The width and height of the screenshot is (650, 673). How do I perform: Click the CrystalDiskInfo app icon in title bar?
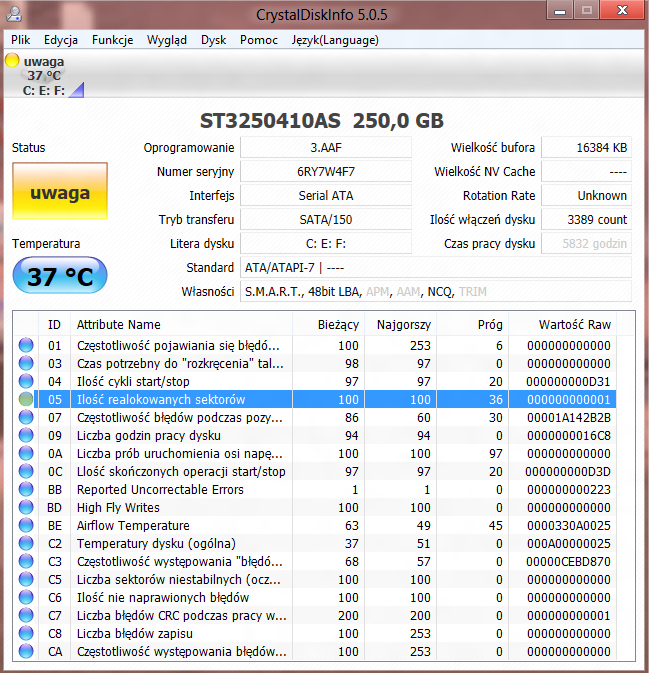point(15,14)
